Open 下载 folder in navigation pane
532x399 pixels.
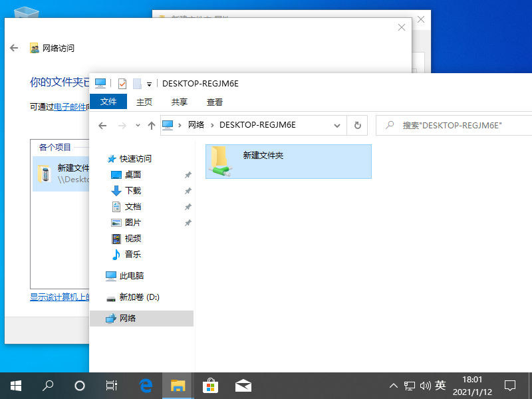pyautogui.click(x=132, y=190)
